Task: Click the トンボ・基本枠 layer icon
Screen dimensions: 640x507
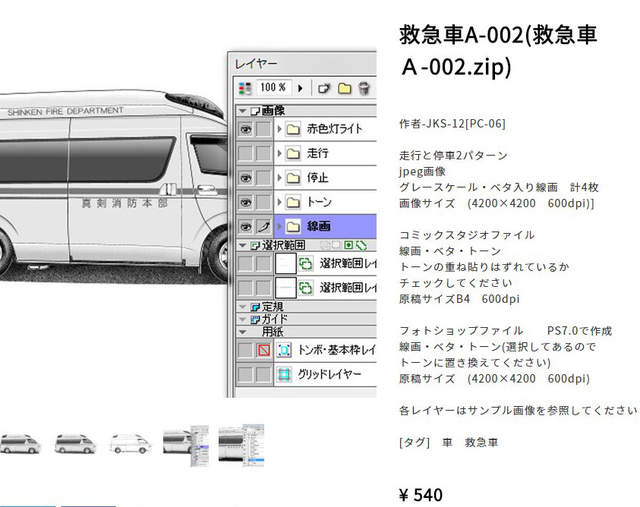Action: [284, 350]
